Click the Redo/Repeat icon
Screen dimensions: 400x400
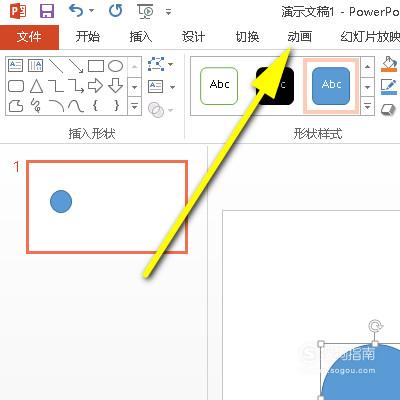click(x=115, y=11)
